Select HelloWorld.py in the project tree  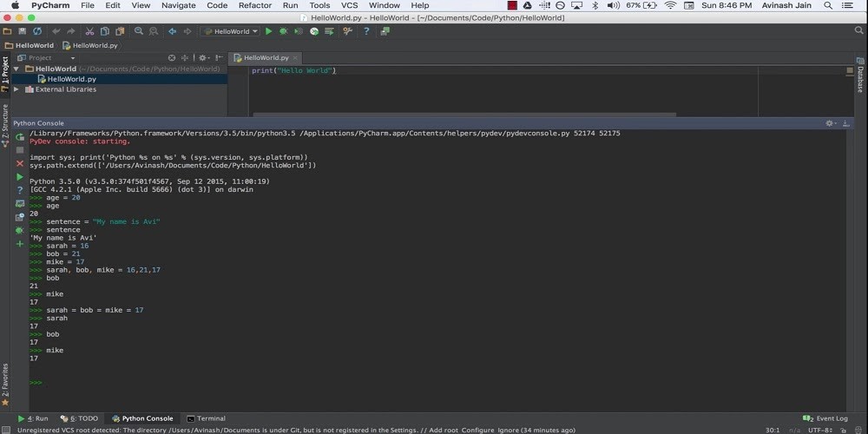71,79
